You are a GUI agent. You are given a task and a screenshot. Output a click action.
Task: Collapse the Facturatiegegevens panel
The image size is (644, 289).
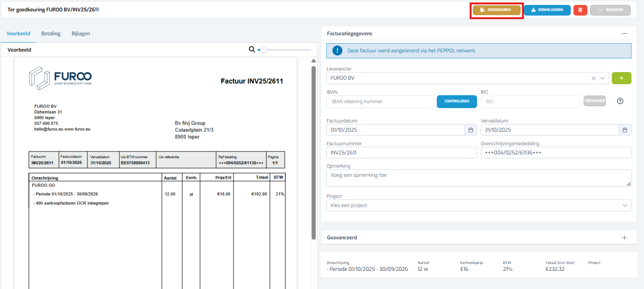pyautogui.click(x=624, y=33)
